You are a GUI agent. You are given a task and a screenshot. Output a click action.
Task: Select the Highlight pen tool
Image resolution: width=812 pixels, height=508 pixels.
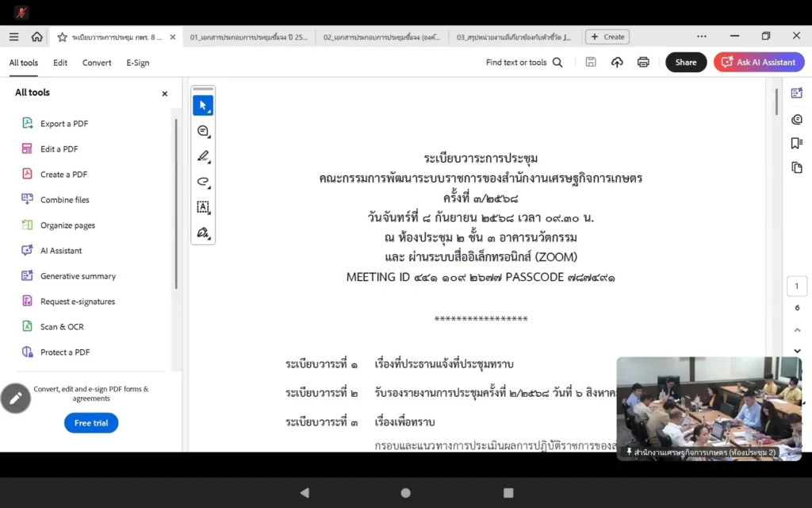203,156
